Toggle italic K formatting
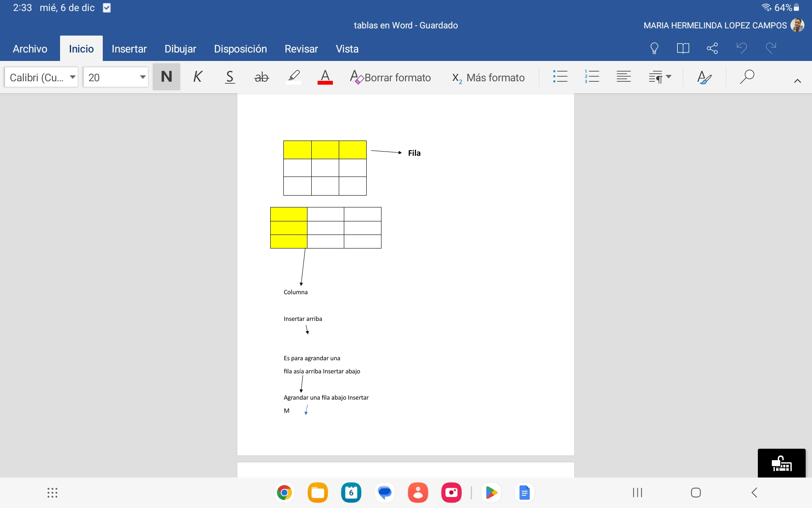The height and width of the screenshot is (508, 812). click(x=198, y=77)
